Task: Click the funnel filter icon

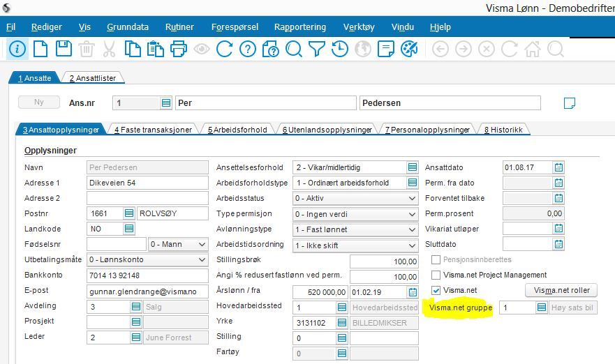Action: [x=316, y=50]
